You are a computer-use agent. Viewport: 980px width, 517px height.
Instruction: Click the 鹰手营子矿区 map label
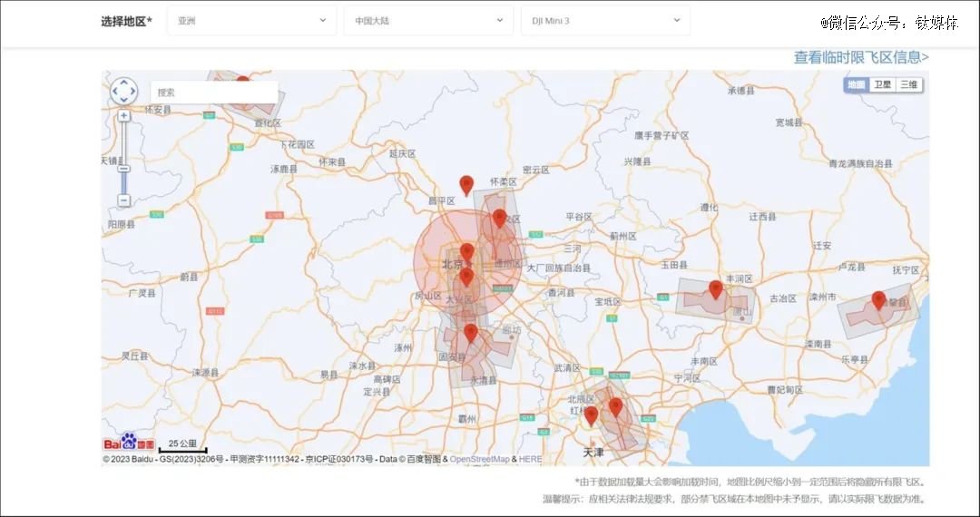click(x=661, y=135)
